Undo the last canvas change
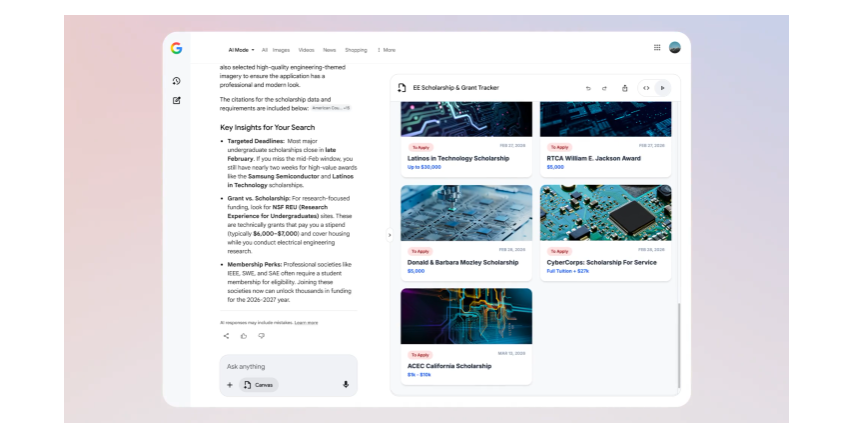 tap(588, 88)
